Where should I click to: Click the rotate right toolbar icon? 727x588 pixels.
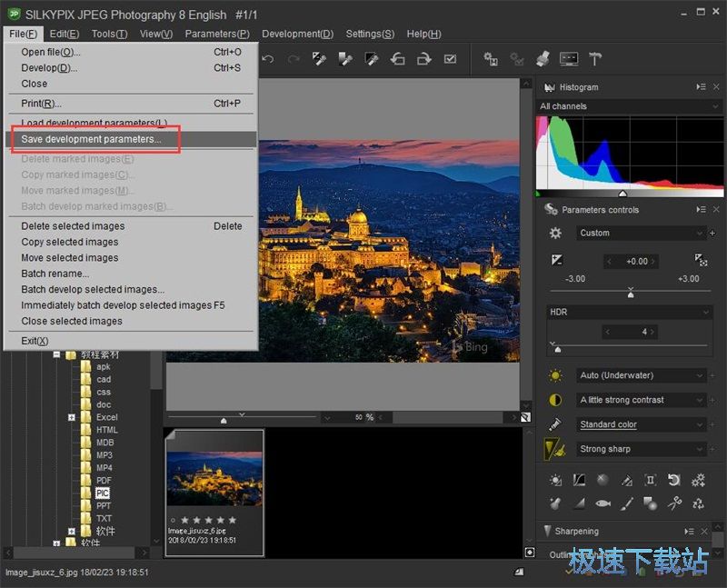(424, 59)
